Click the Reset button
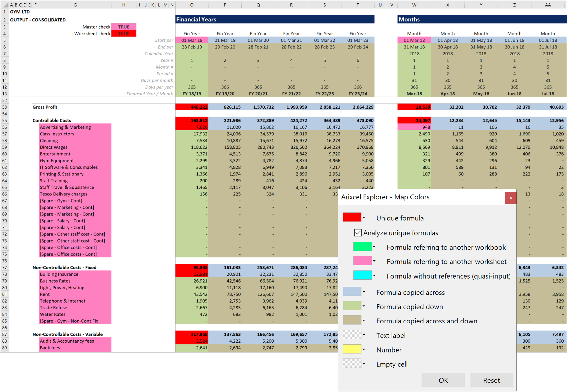 [491, 380]
